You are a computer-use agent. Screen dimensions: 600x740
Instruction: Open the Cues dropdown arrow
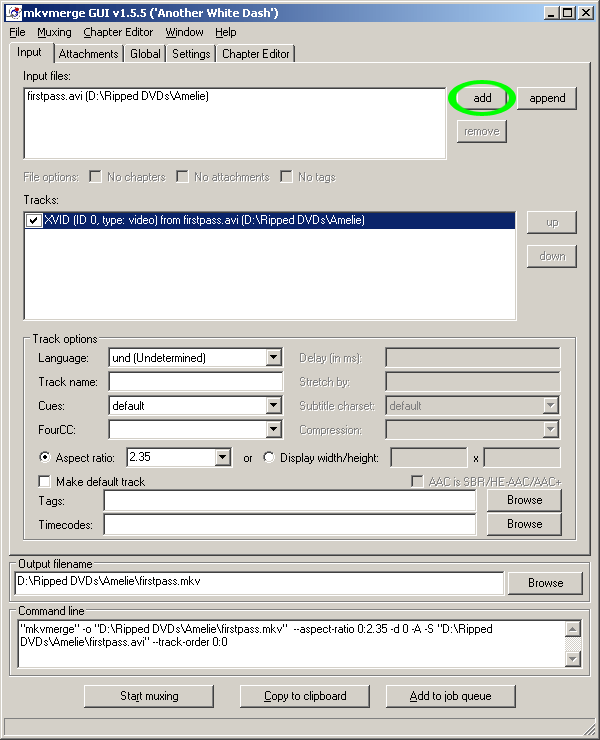click(x=273, y=405)
